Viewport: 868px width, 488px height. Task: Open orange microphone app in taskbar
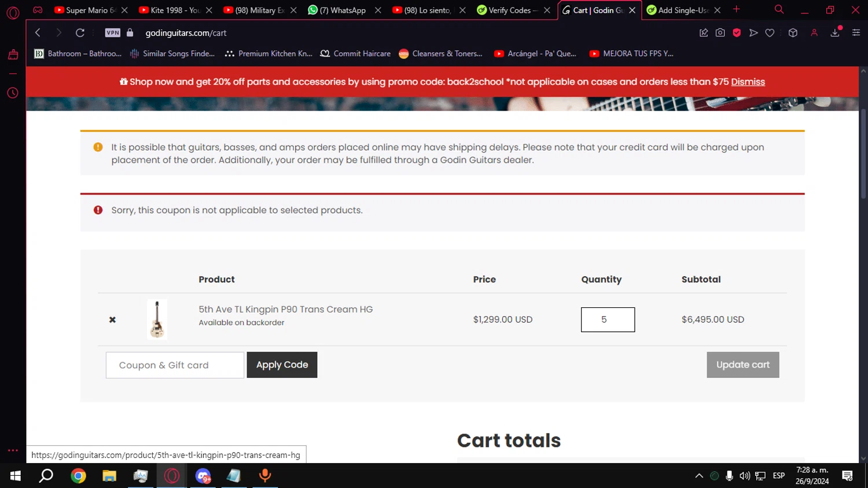pos(265,476)
